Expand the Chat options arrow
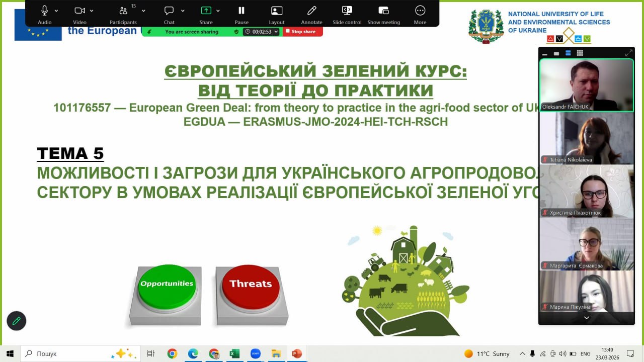 (183, 11)
